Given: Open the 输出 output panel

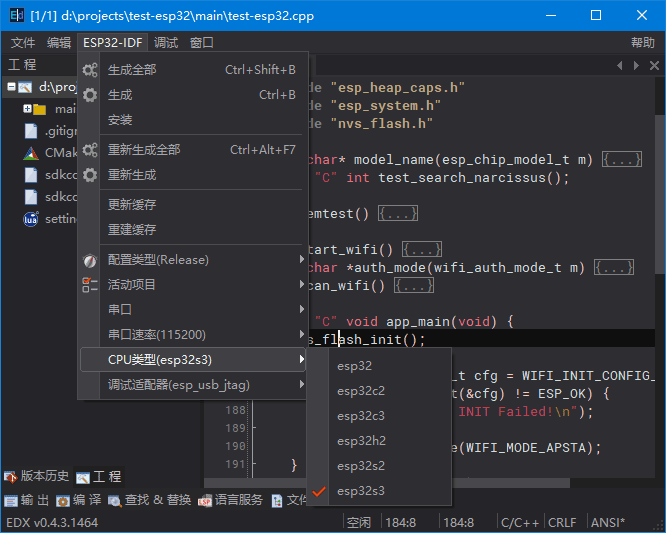Looking at the screenshot, I should point(27,500).
